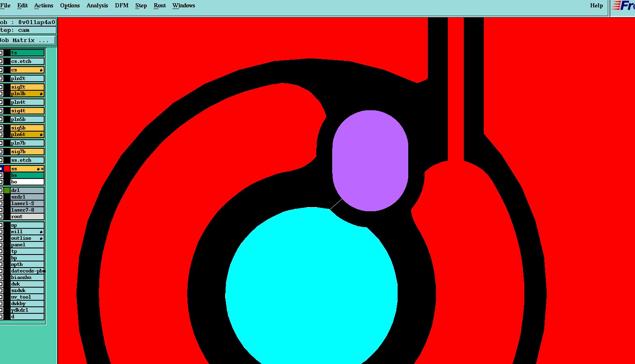The image size is (635, 364).
Task: Click the small grid icon on ss row
Action: [42, 169]
